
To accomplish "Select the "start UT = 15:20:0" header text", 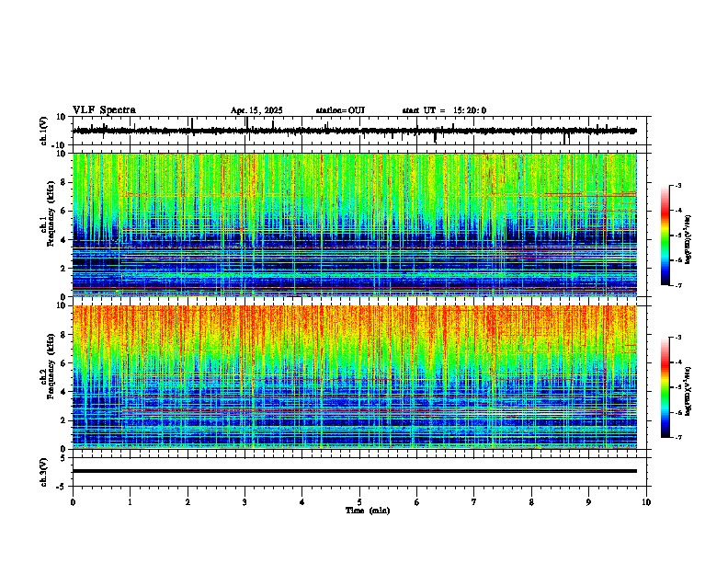I will (444, 110).
